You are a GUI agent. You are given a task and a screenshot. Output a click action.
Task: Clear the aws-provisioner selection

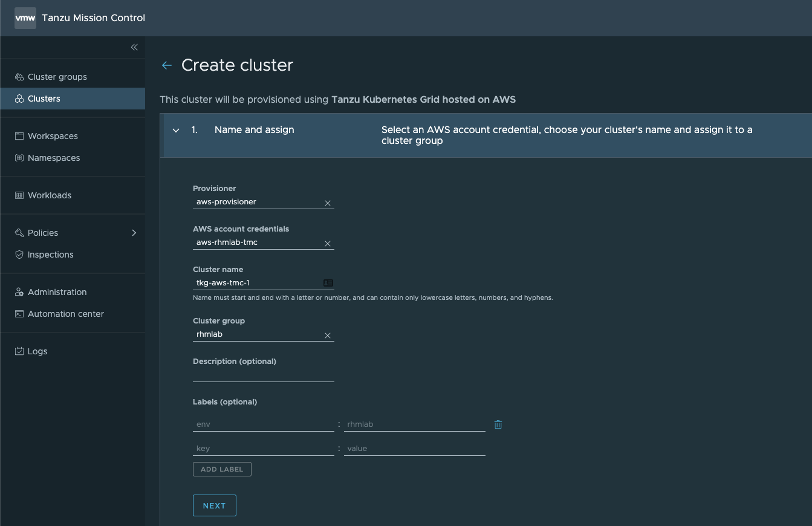tap(328, 203)
